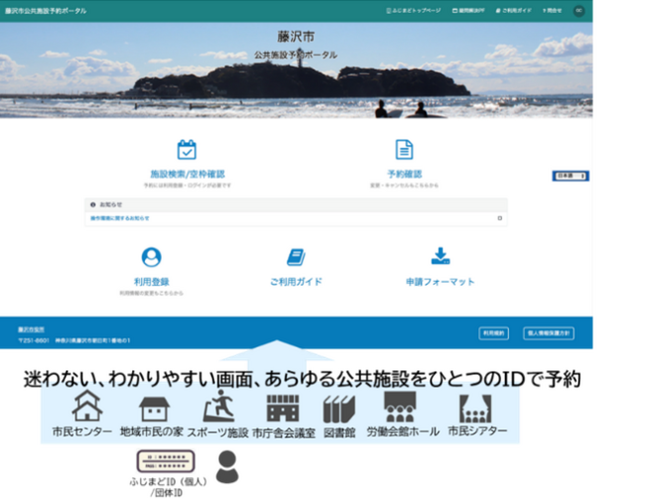Open the 利用規約 button in the footer
The image size is (650, 504).
pos(494,333)
